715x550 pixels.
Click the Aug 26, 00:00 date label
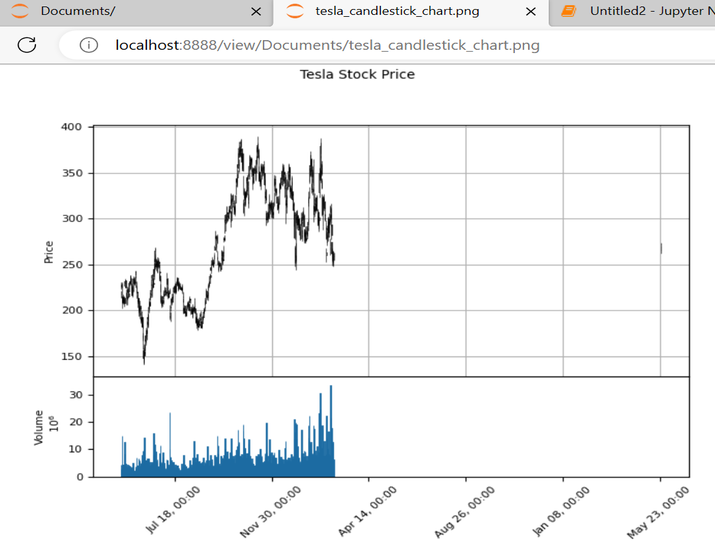[x=464, y=512]
